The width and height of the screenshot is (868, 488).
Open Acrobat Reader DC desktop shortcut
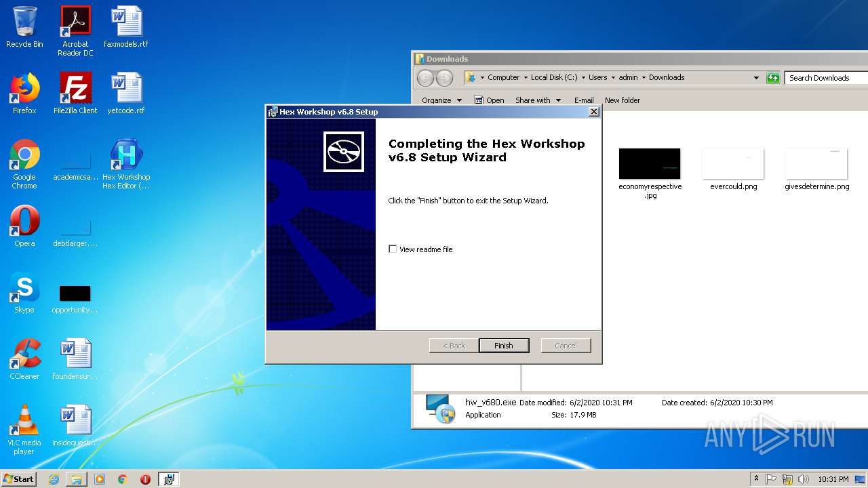pyautogui.click(x=75, y=30)
